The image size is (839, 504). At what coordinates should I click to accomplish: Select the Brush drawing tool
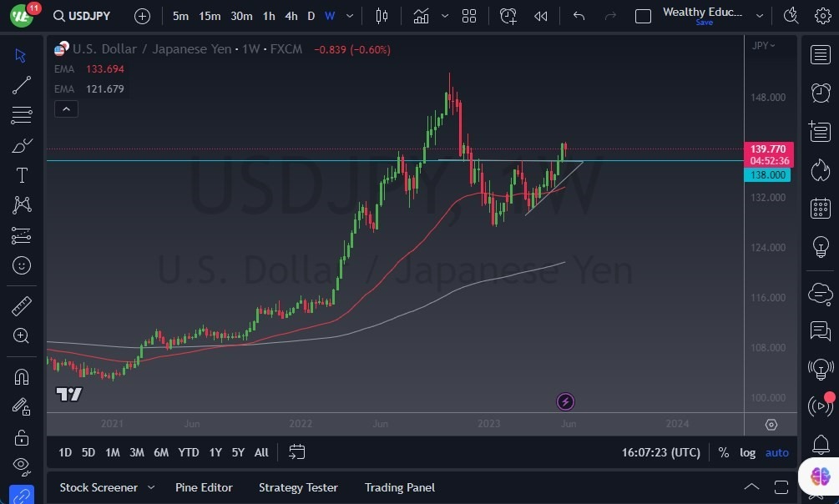click(22, 145)
